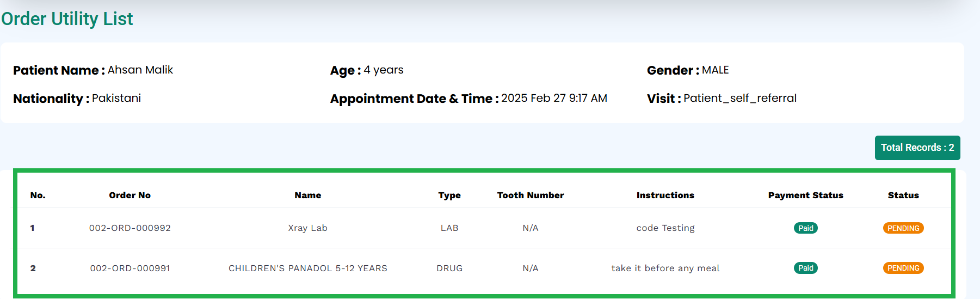Click the Tooth Number column header
This screenshot has width=980, height=299.
click(x=531, y=195)
